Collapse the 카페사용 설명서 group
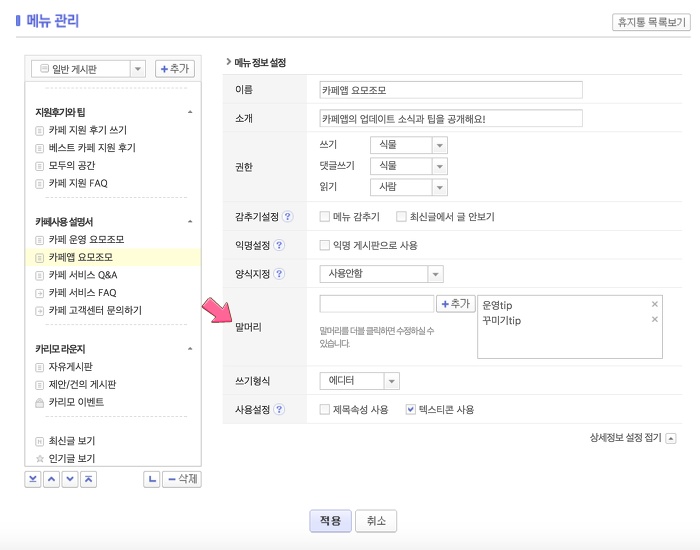This screenshot has width=700, height=550. click(190, 221)
